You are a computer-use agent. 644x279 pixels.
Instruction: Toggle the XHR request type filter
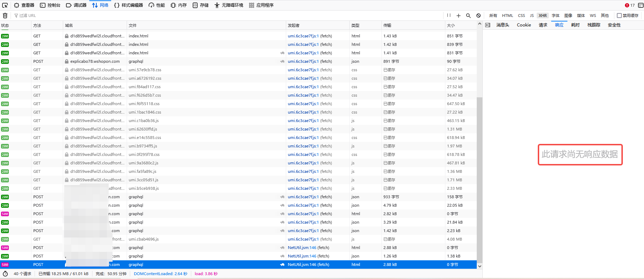point(542,16)
